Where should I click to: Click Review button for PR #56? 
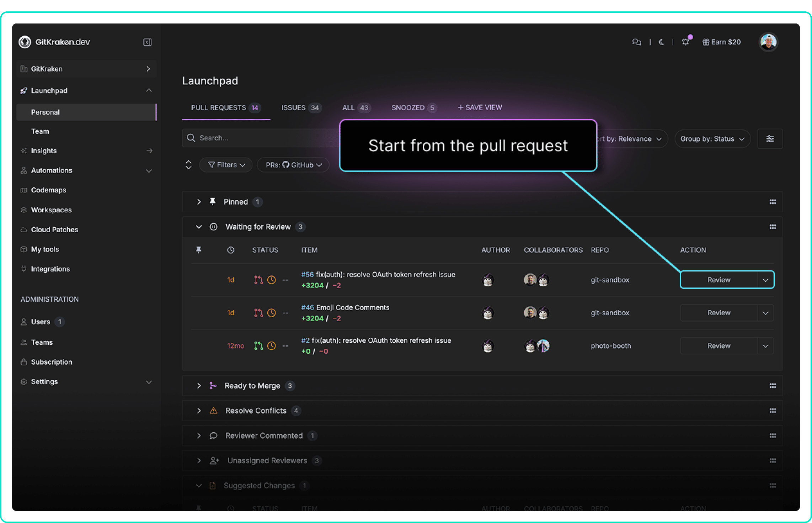tap(719, 280)
